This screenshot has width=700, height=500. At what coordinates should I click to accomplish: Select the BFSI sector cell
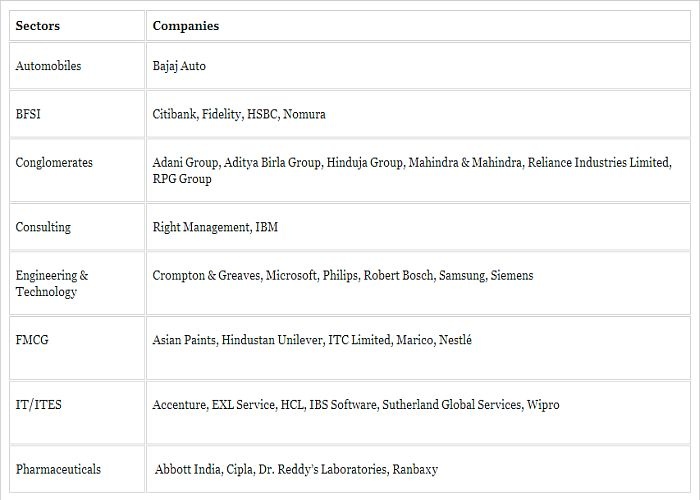[x=77, y=114]
